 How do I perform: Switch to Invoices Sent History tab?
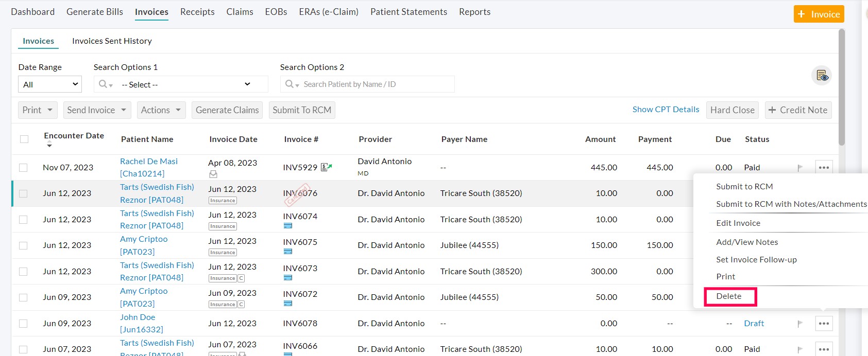[x=112, y=41]
